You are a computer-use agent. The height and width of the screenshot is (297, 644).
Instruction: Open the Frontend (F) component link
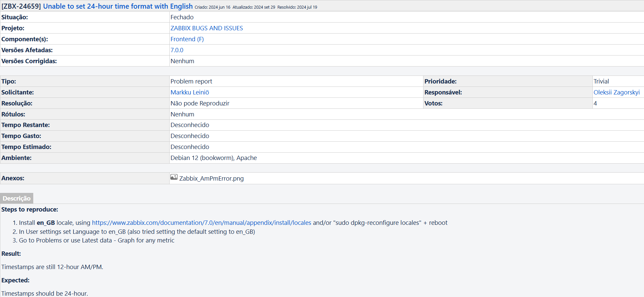tap(187, 39)
